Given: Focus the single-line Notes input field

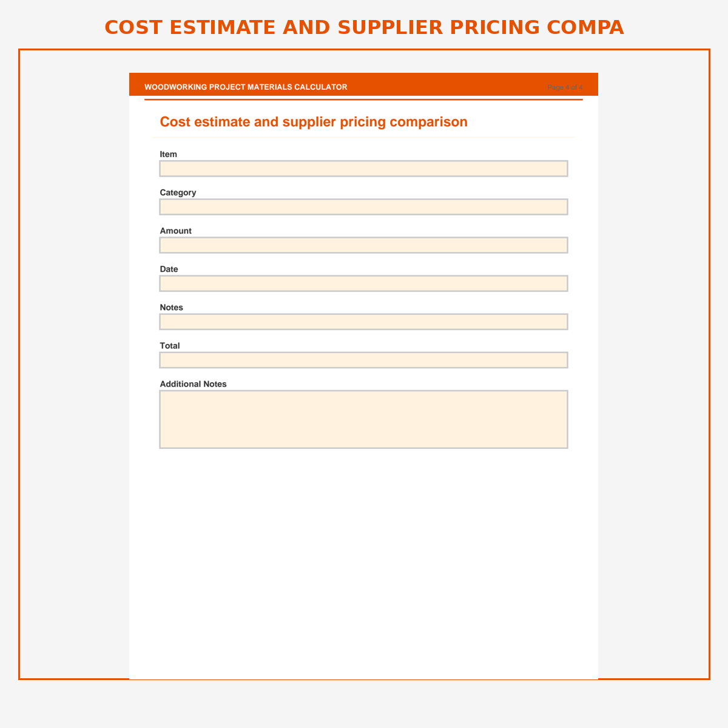Looking at the screenshot, I should (x=363, y=322).
